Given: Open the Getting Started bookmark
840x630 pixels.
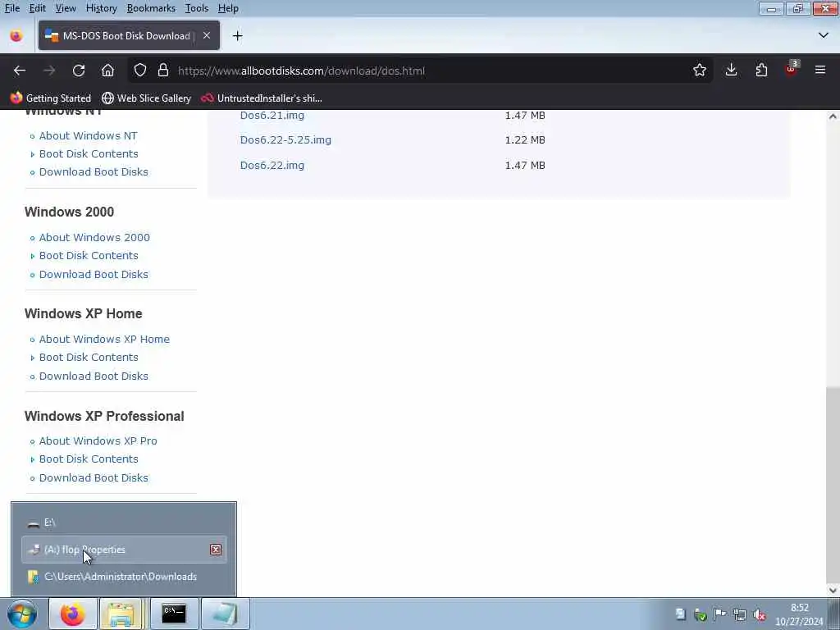Looking at the screenshot, I should click(51, 98).
